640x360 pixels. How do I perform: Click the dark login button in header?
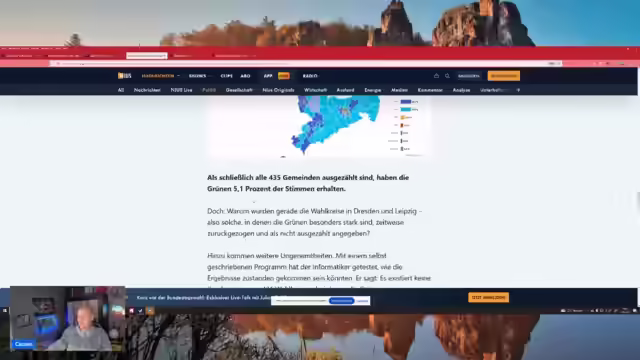click(469, 76)
